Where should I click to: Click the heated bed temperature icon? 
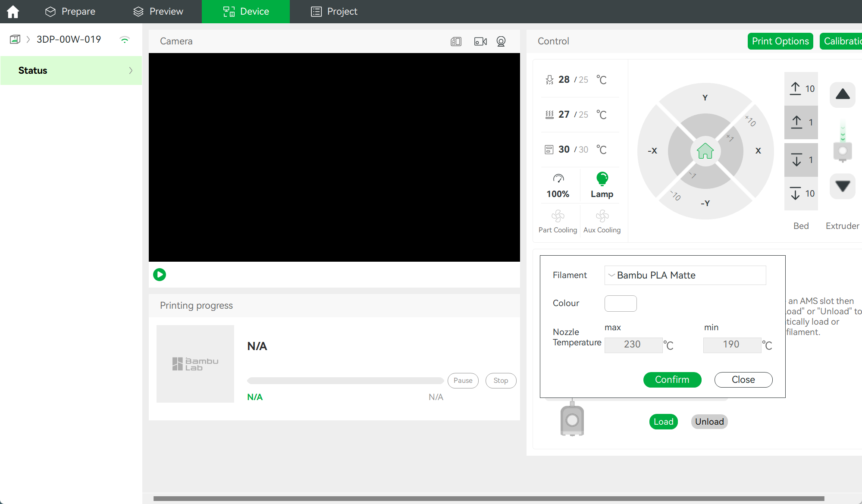tap(549, 114)
